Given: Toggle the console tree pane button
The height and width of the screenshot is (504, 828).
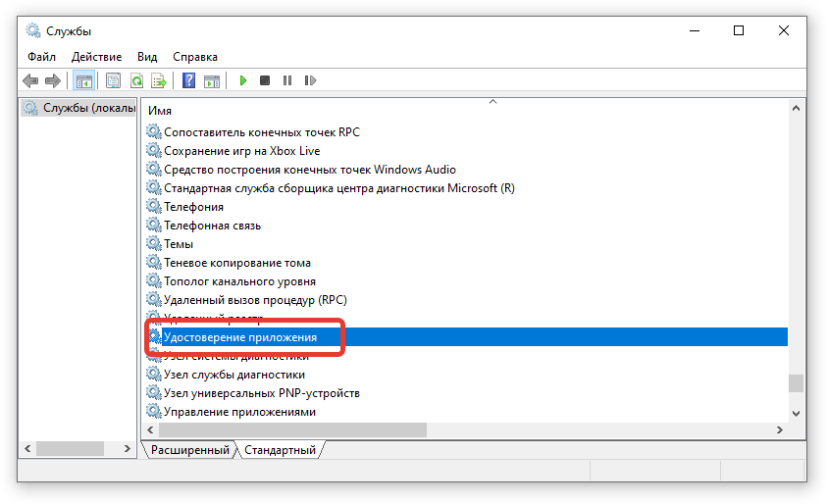Looking at the screenshot, I should coord(84,80).
